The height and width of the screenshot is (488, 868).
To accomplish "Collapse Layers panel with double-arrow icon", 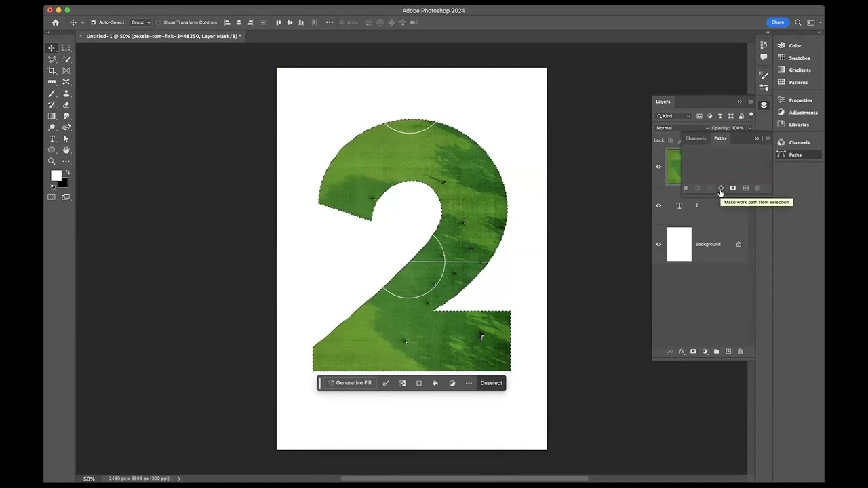I will coord(740,102).
